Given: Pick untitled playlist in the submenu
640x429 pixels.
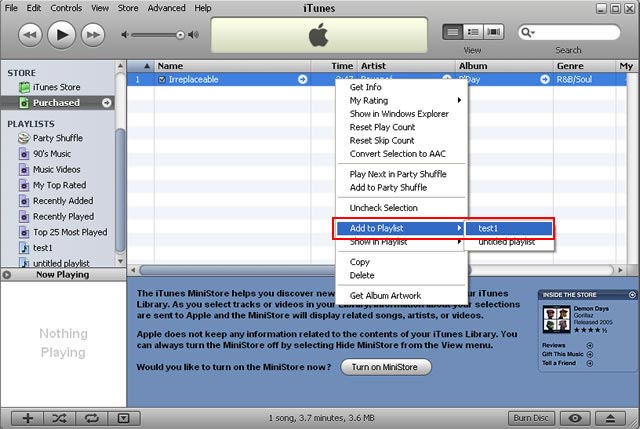Looking at the screenshot, I should pos(509,242).
